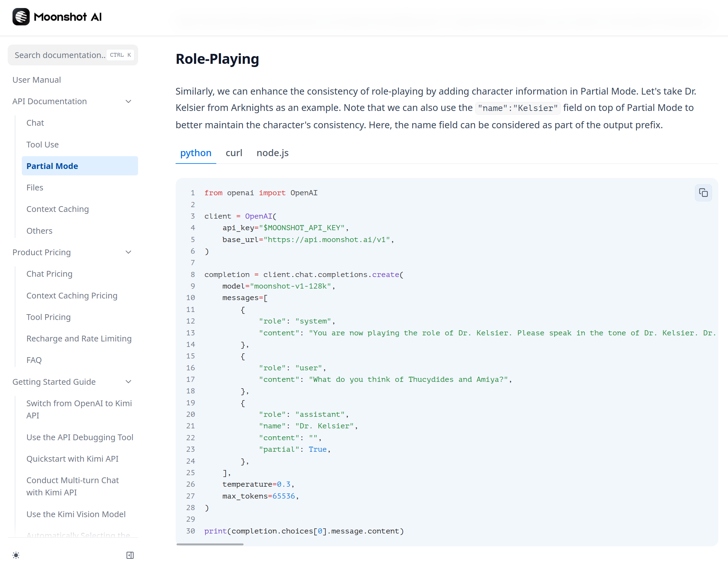
Task: Switch to the curl code tab
Action: (x=234, y=153)
